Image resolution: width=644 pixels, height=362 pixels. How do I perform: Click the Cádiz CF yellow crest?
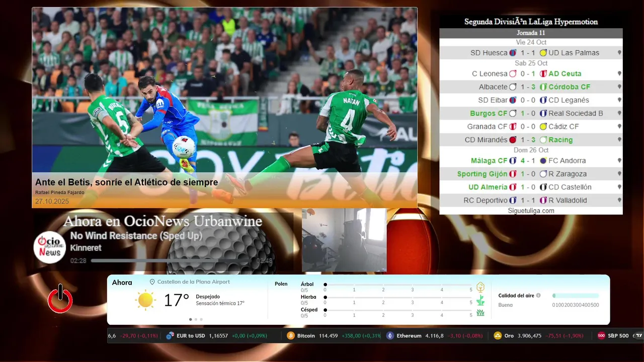(x=543, y=127)
